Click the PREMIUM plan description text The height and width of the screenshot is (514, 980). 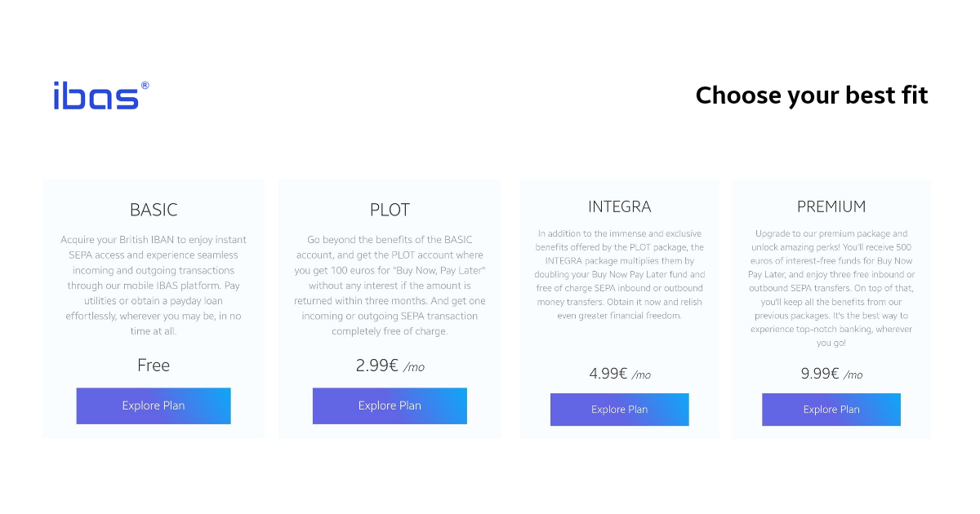tap(831, 287)
